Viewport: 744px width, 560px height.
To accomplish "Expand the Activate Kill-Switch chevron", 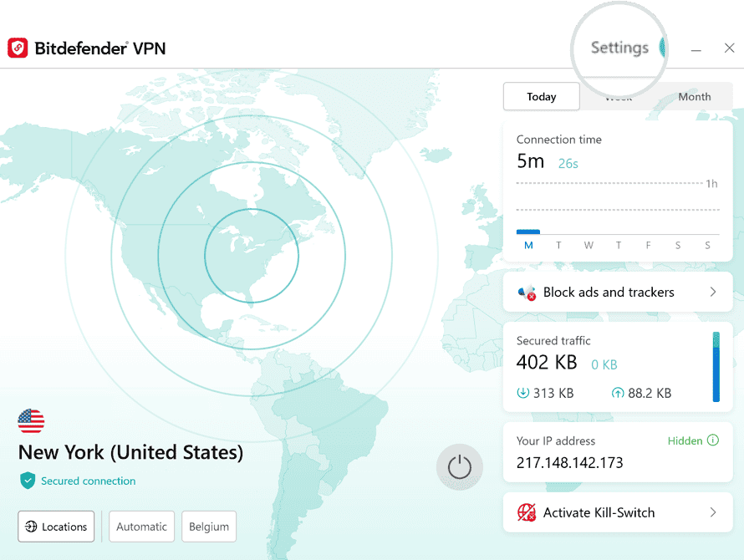I will pyautogui.click(x=713, y=512).
